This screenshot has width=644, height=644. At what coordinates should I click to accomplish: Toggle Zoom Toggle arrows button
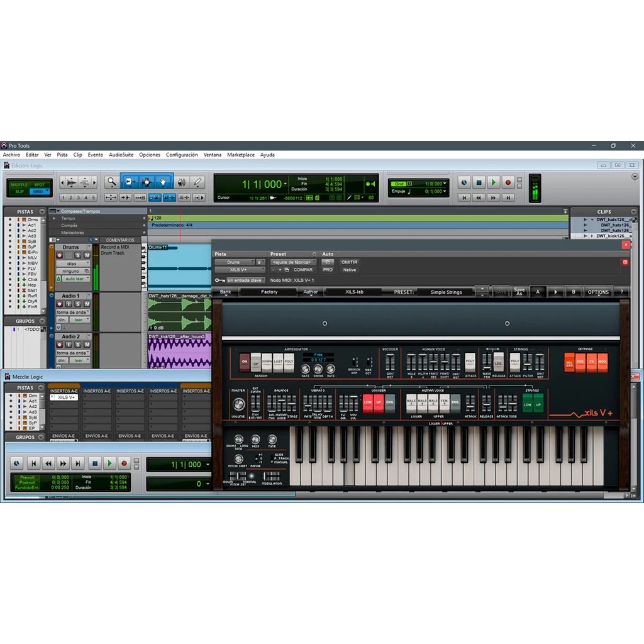111,197
